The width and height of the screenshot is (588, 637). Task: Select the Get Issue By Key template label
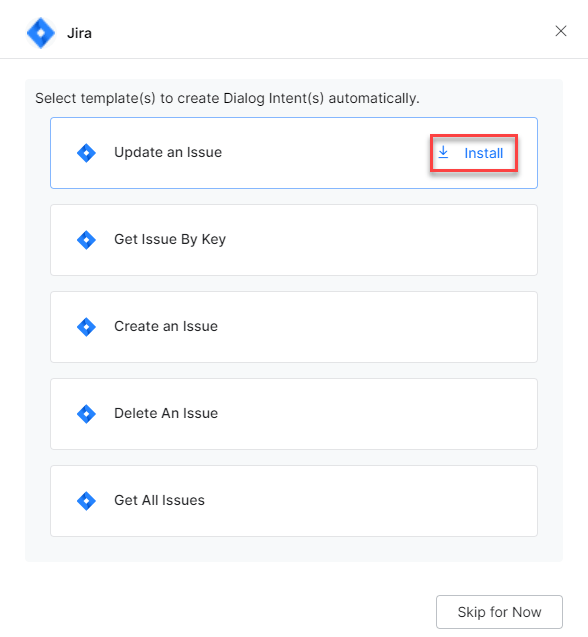pos(170,240)
